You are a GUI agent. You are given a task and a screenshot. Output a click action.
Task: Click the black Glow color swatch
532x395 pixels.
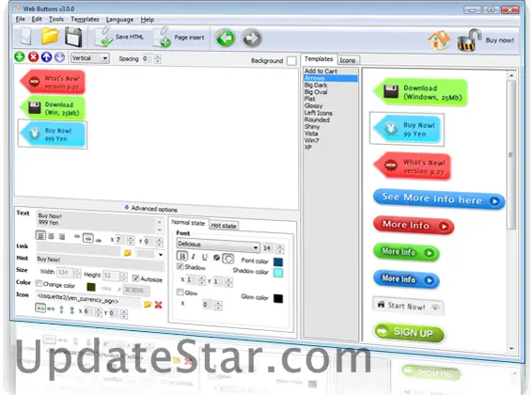[278, 299]
